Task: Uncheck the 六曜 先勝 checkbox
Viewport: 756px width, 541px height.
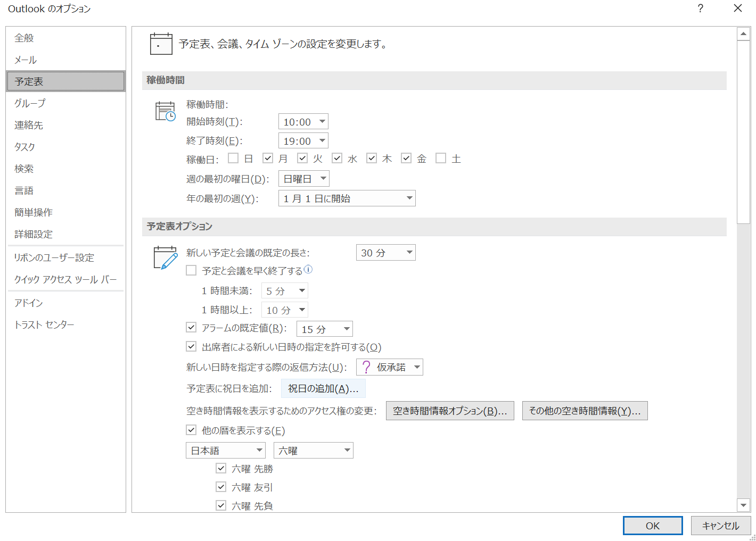Action: [221, 468]
